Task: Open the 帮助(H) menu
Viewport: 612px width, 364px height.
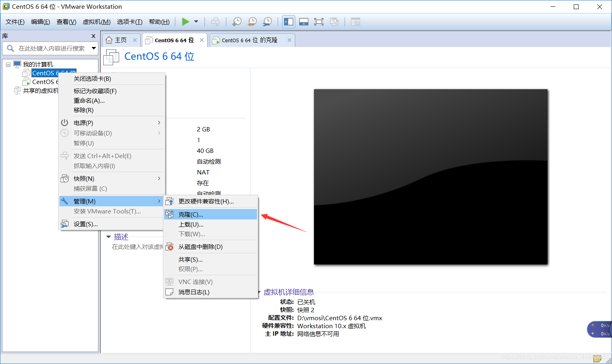Action: [x=159, y=22]
